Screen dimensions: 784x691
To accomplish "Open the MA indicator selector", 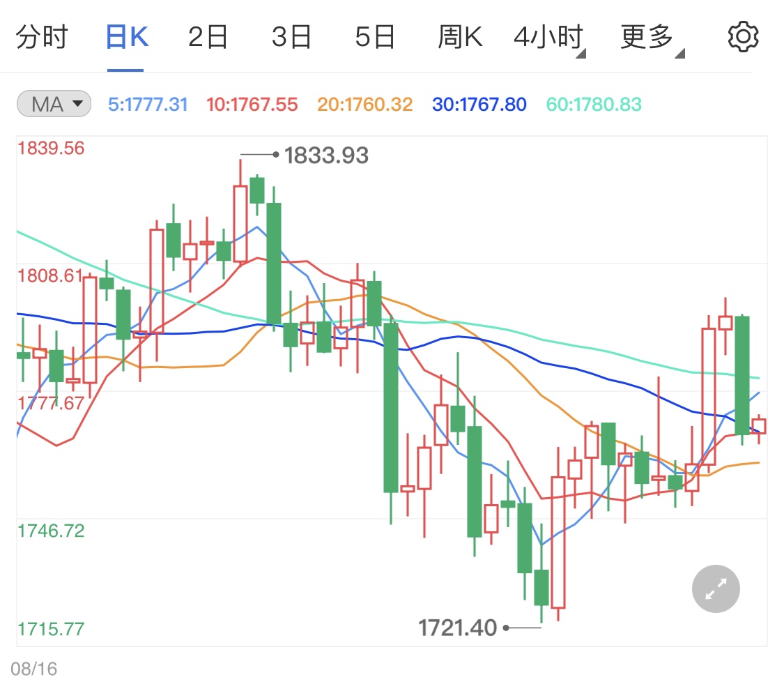I will (x=54, y=103).
